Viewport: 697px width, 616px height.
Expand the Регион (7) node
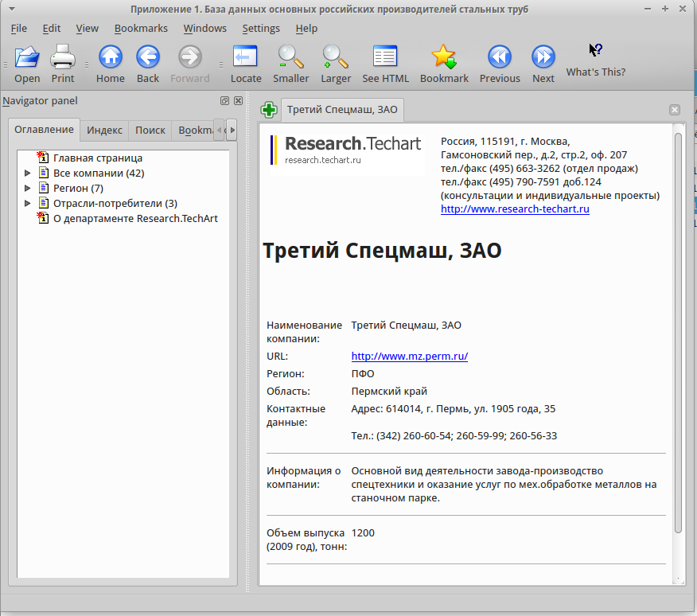27,188
